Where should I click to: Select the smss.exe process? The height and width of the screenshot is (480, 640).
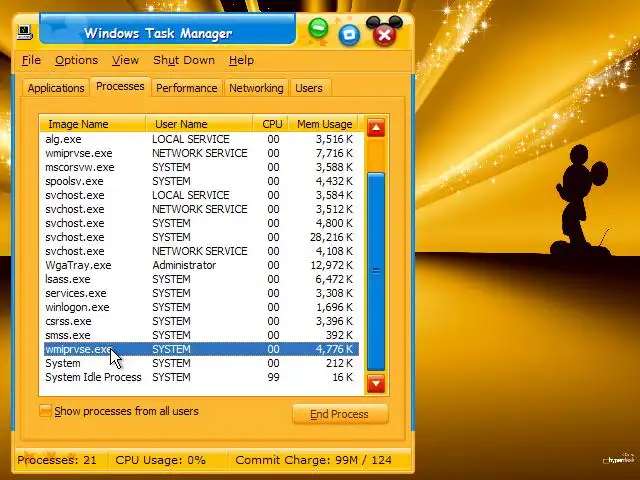click(x=201, y=335)
